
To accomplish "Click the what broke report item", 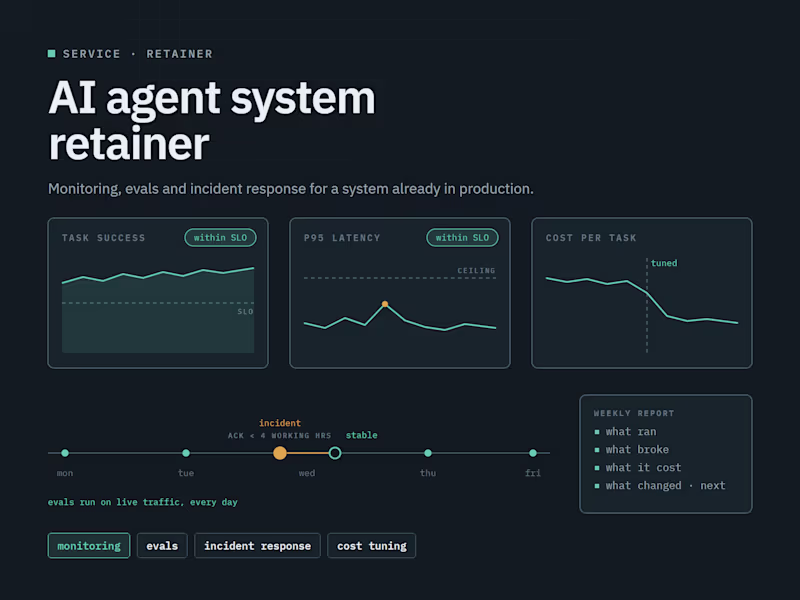I will (637, 449).
